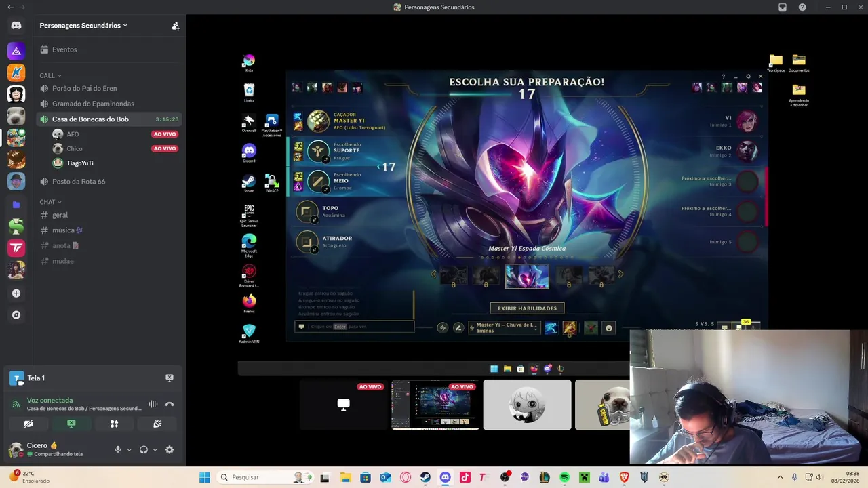Open the música text channel
868x488 pixels.
108,230
